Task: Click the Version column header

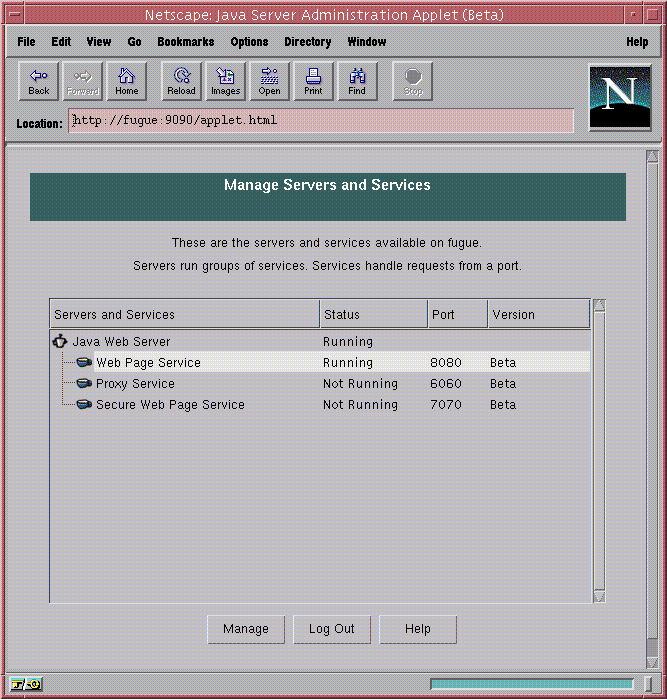Action: pyautogui.click(x=539, y=314)
